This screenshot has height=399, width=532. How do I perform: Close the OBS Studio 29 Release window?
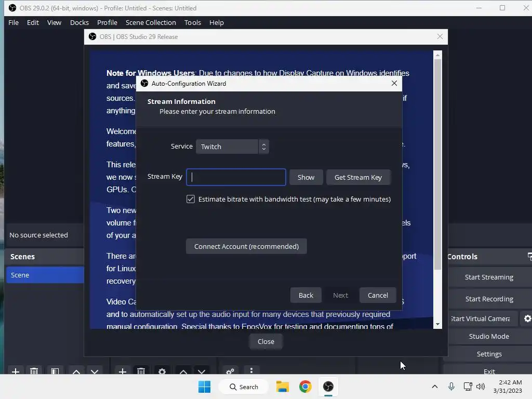[440, 37]
